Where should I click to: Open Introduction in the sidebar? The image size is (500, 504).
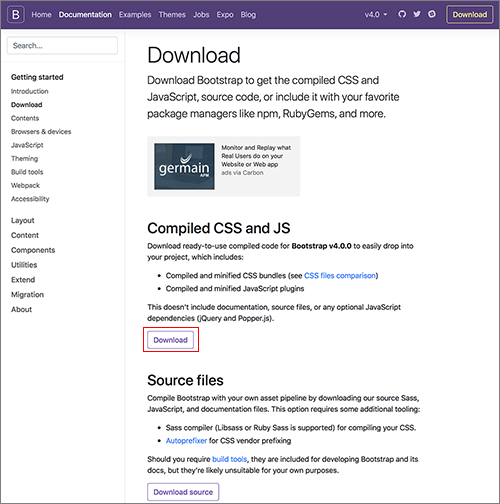[30, 91]
